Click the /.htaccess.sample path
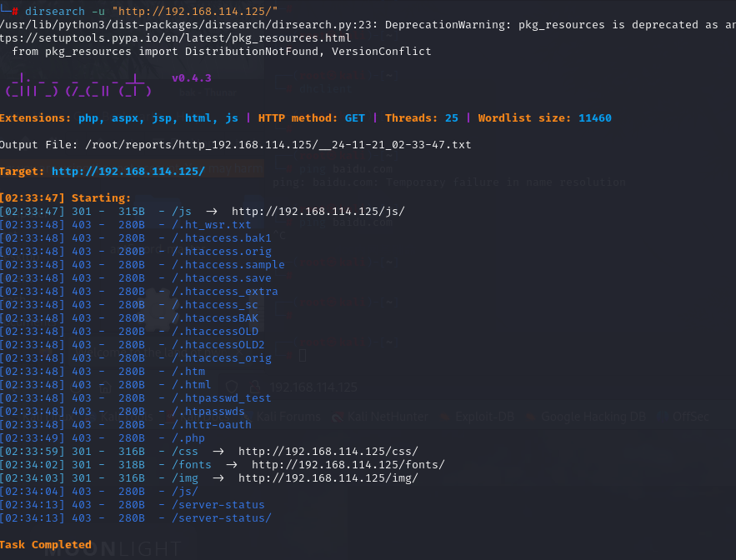This screenshot has width=736, height=560. pyautogui.click(x=228, y=265)
